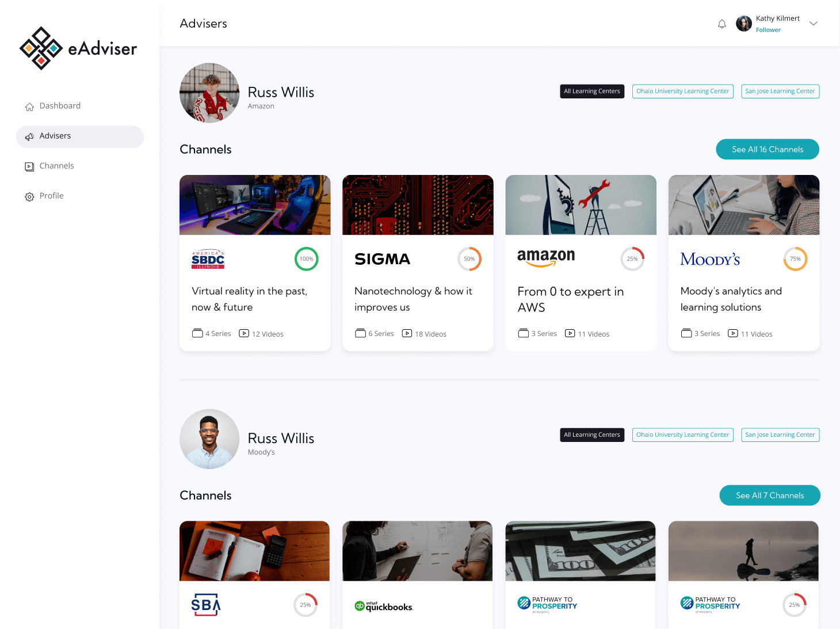This screenshot has width=840, height=629.
Task: Click the notification bell icon
Action: pyautogui.click(x=721, y=24)
